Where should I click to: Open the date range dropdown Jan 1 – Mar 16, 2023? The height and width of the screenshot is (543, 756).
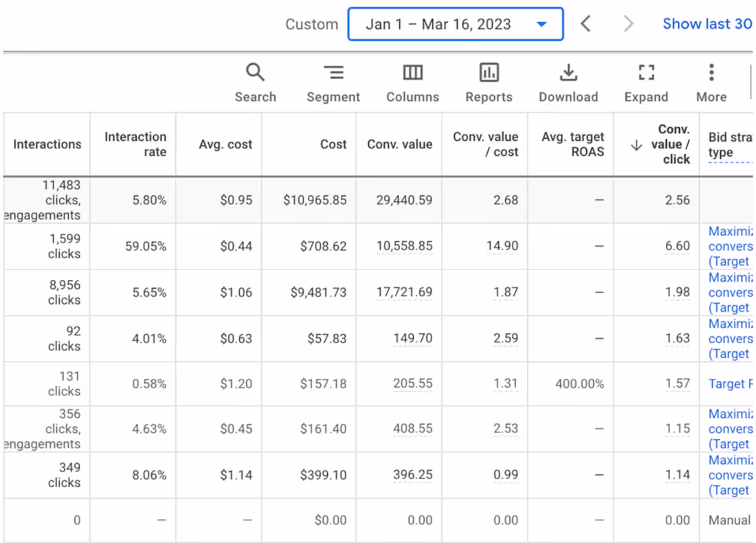(456, 24)
